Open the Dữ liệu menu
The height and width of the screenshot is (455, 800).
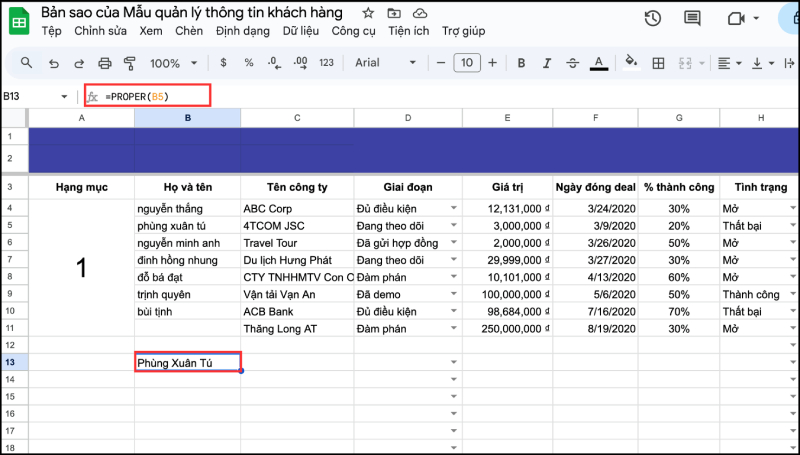tap(301, 31)
